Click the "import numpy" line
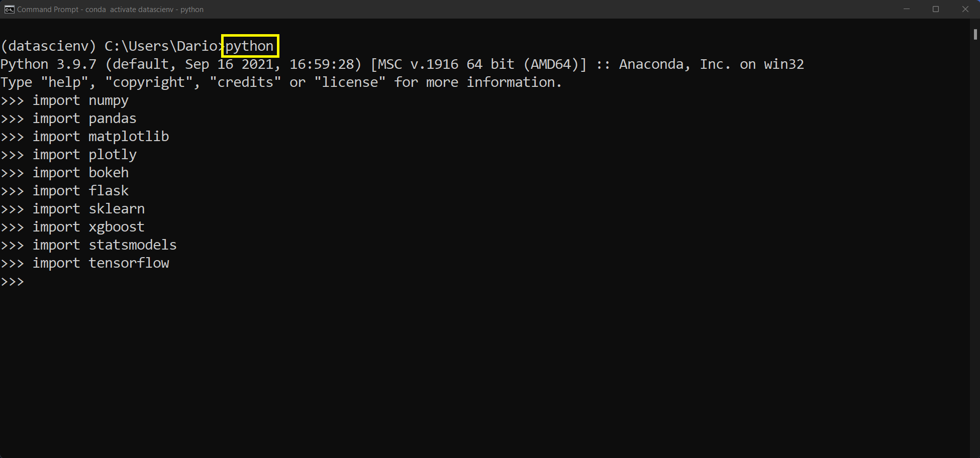Viewport: 980px width, 458px height. [80, 100]
